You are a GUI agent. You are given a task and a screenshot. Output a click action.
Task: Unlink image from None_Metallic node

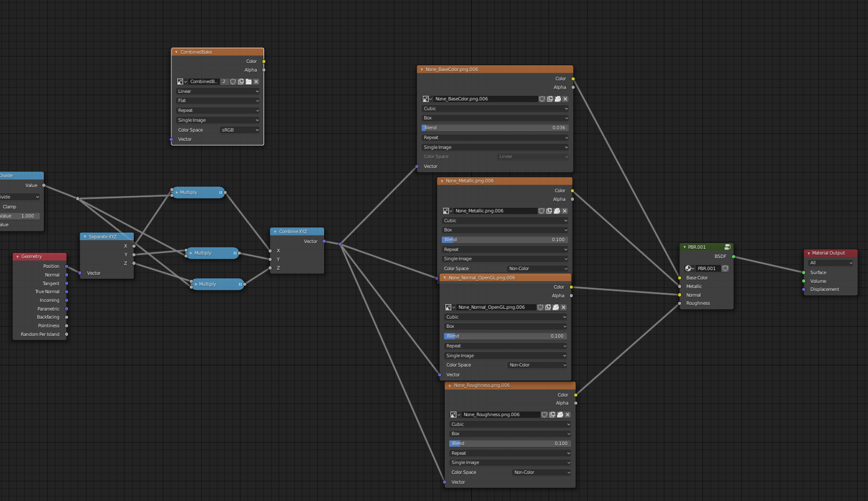point(565,211)
